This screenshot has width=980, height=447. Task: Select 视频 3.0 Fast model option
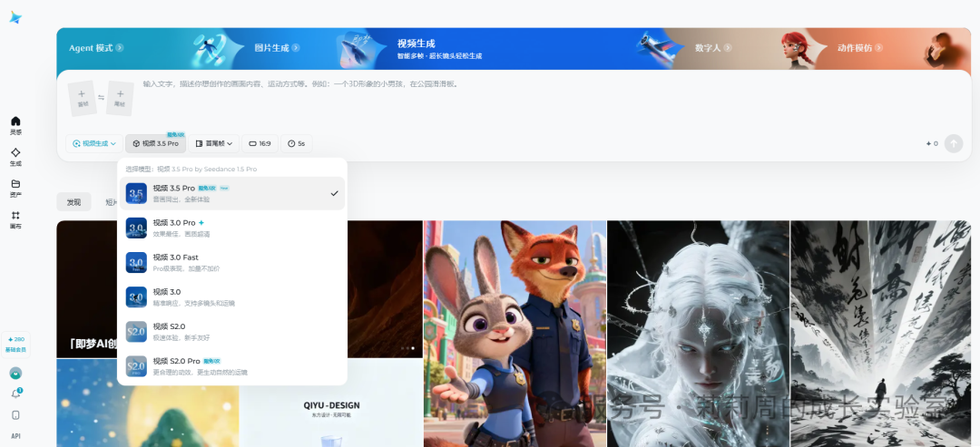click(x=232, y=262)
